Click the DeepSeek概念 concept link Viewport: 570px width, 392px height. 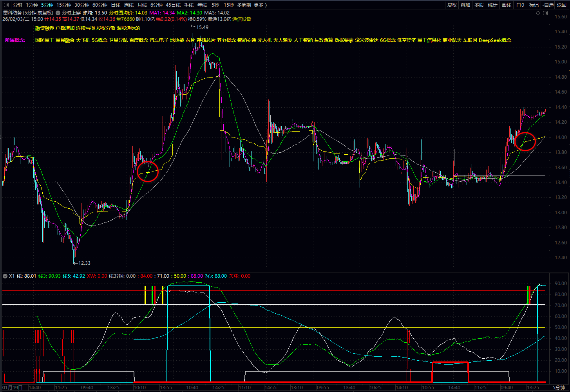(495, 40)
